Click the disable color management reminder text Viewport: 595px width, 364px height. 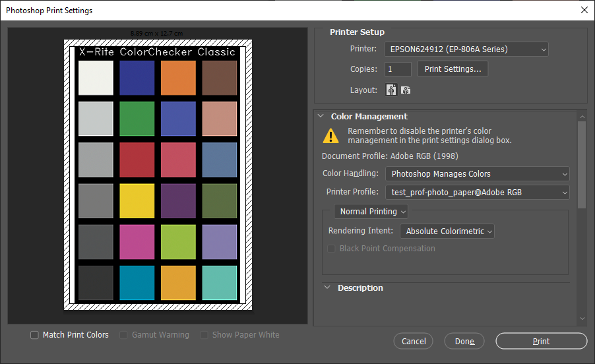[429, 136]
